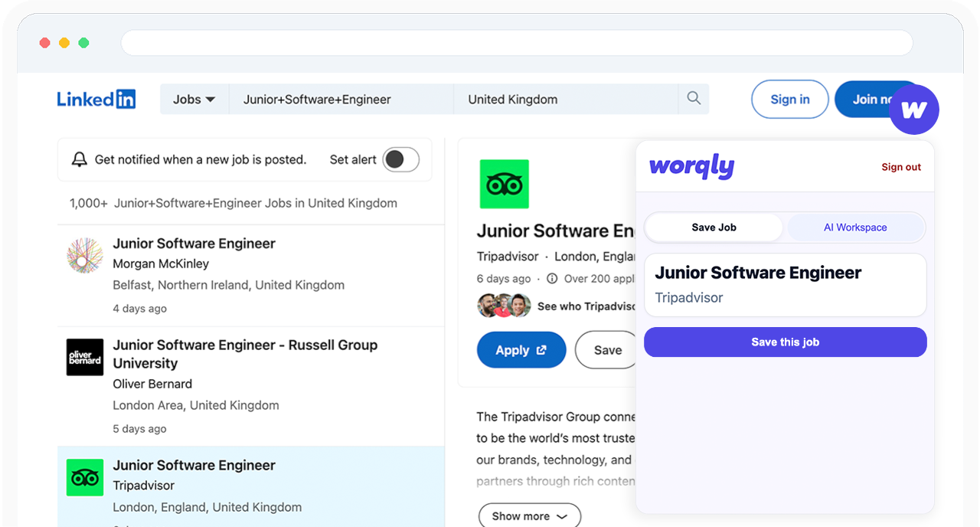Click the worqly wordmark in the panel
This screenshot has width=980, height=527.
[691, 166]
